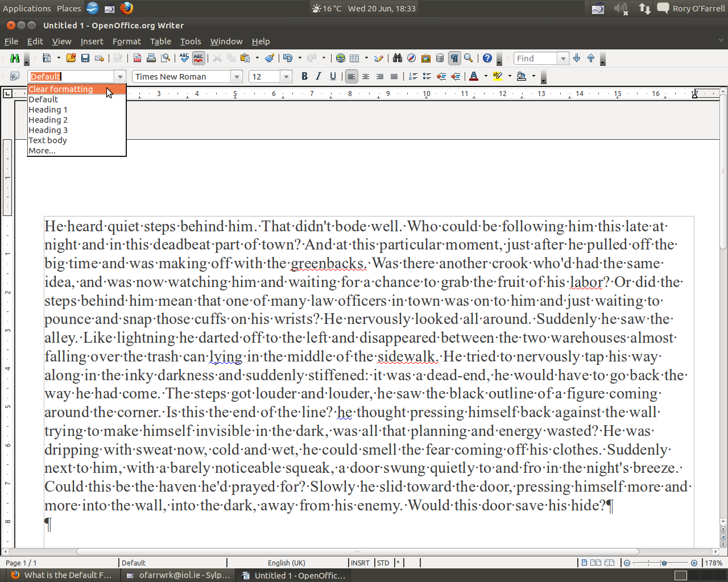
Task: Insert a hyperlink with the globe icon
Action: [x=341, y=58]
